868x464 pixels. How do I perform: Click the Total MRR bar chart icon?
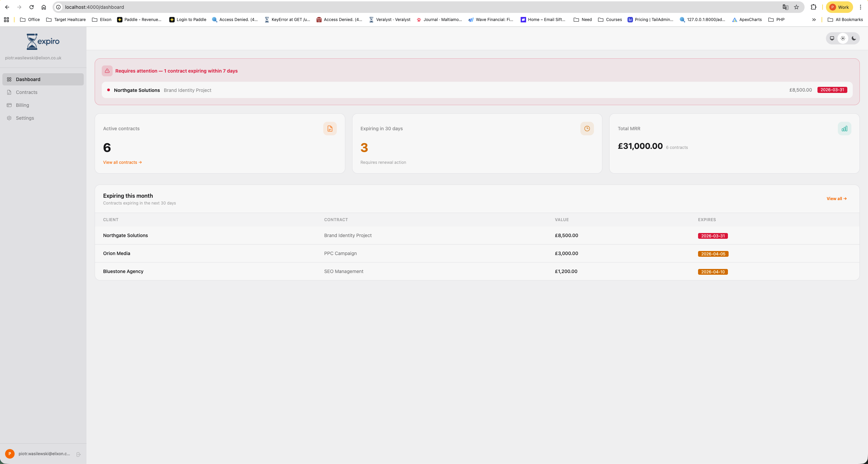844,129
